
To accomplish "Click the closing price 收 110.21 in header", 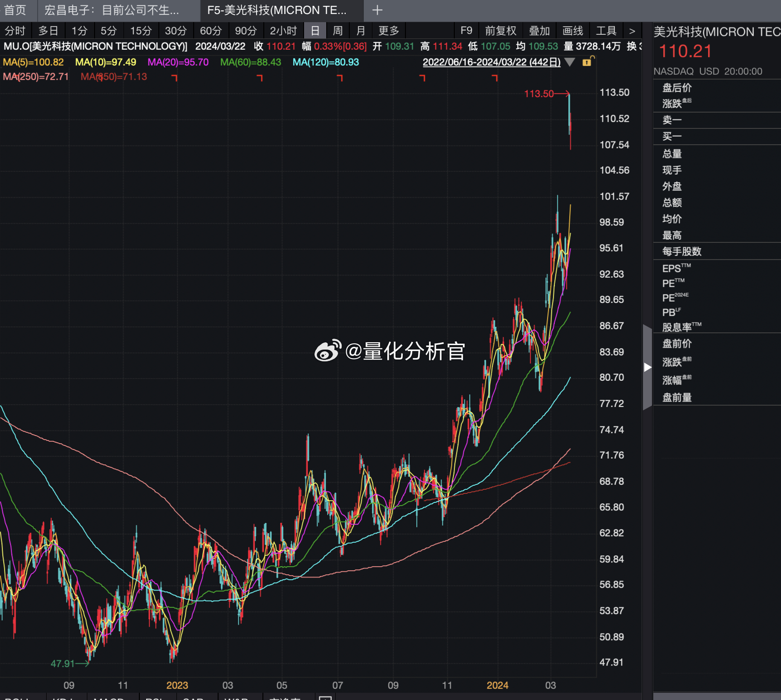I will click(x=275, y=46).
